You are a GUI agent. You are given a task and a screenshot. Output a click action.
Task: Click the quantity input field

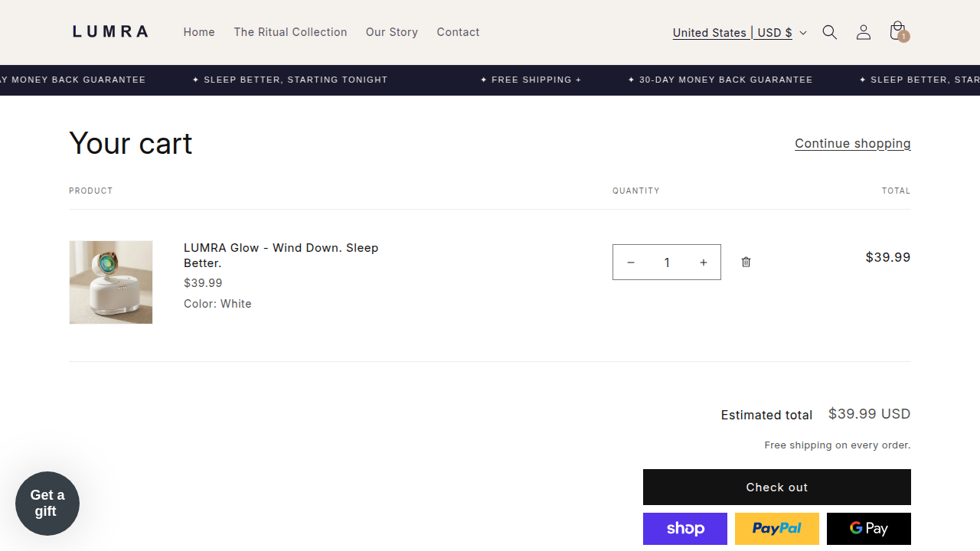[667, 262]
